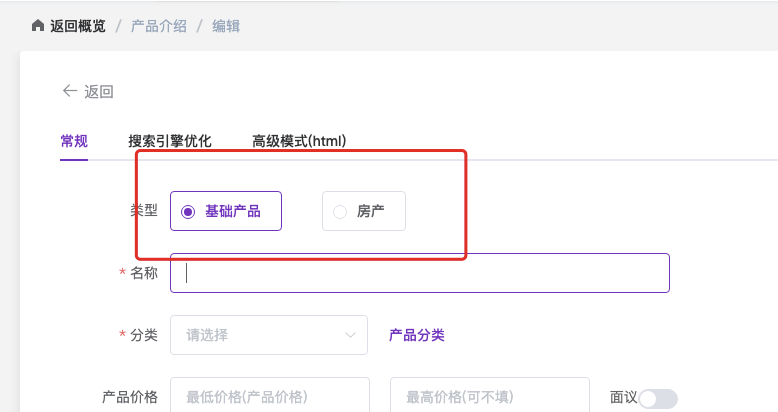Click the chevron arrow in 分类 dropdown

tap(350, 335)
